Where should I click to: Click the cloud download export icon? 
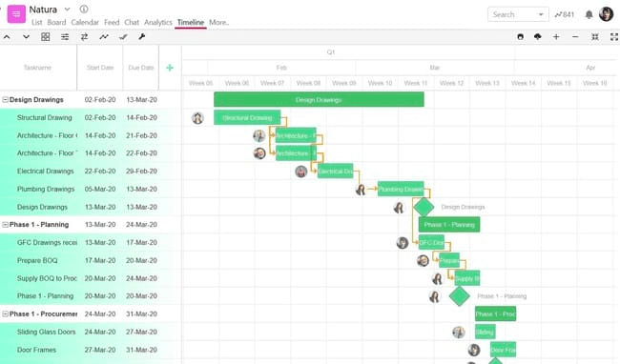(538, 37)
